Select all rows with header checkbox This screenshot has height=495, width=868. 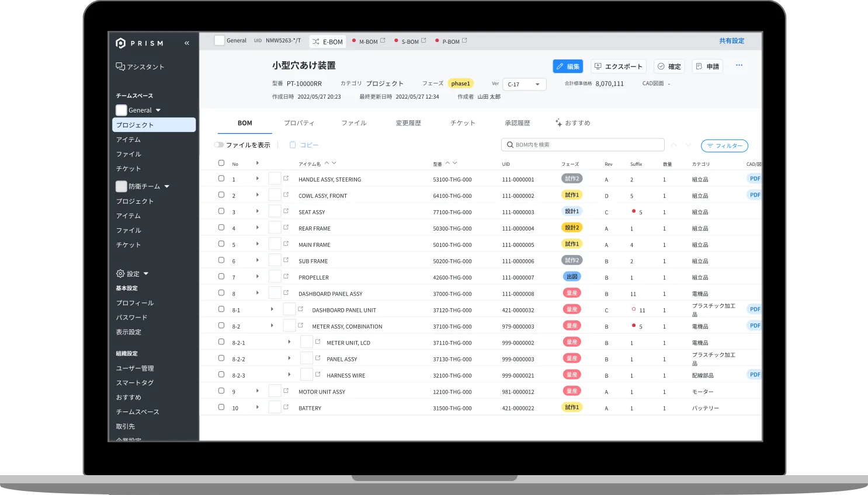coord(221,163)
